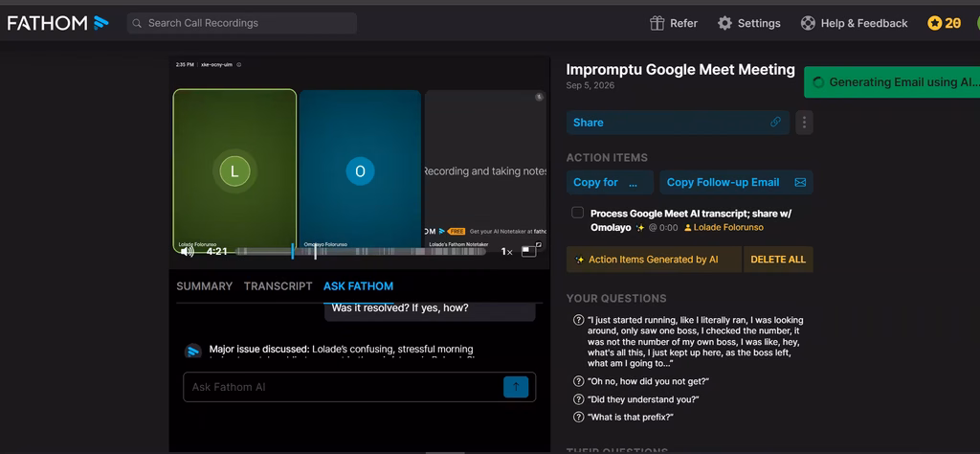This screenshot has width=980, height=454.
Task: Open Settings via the gear icon
Action: click(724, 23)
